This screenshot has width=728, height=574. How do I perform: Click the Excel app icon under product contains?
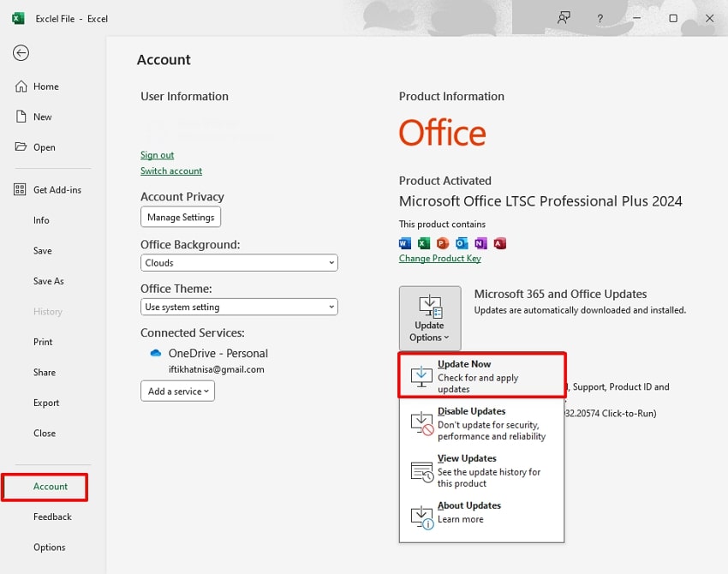pyautogui.click(x=424, y=243)
